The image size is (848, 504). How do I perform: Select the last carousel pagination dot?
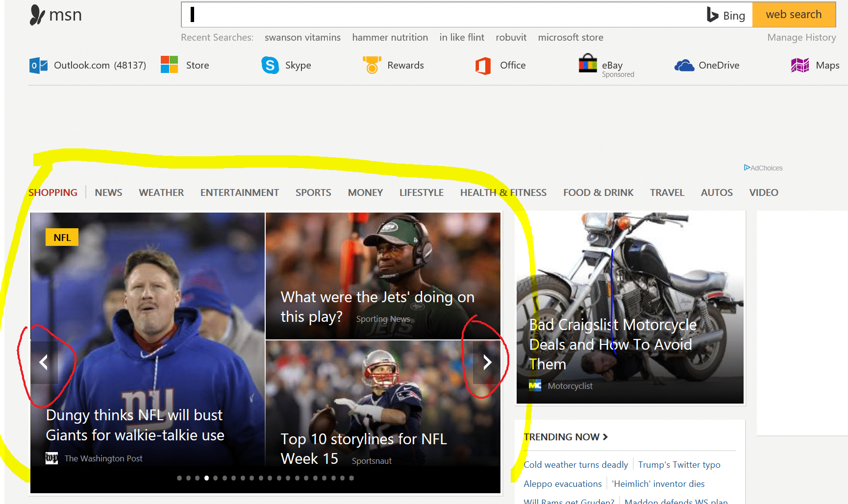[x=351, y=478]
